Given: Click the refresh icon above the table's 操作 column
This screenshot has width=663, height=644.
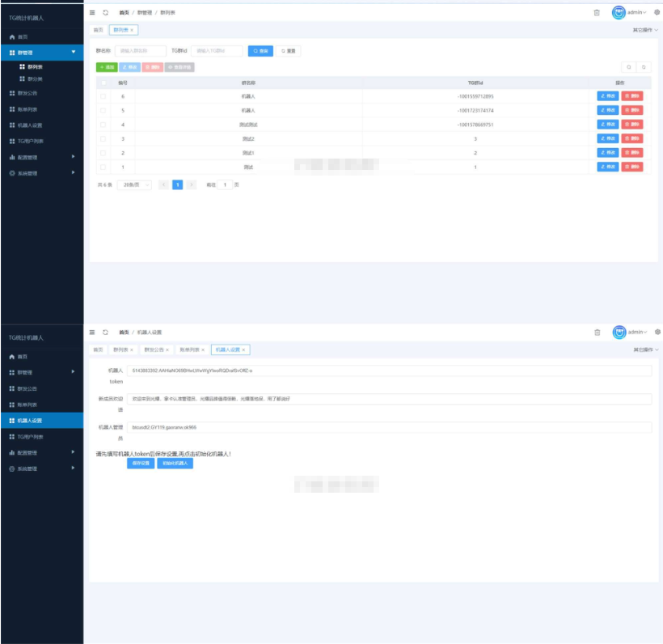Looking at the screenshot, I should (x=644, y=67).
